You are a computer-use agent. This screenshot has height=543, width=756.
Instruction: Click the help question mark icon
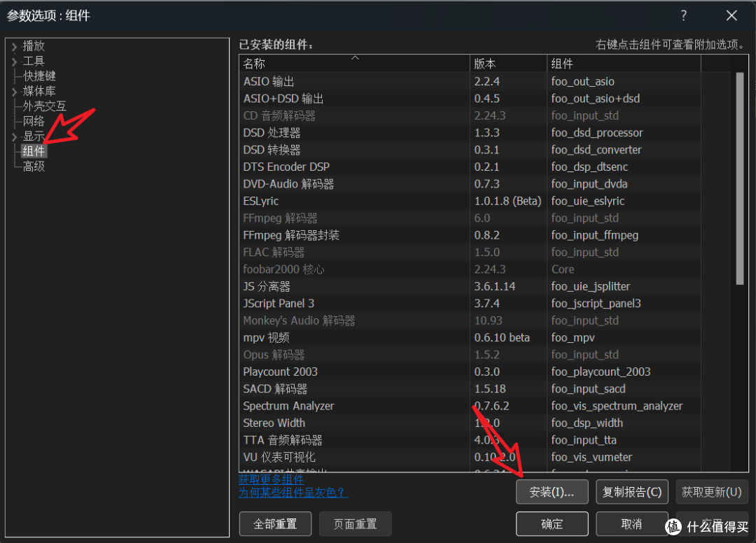pos(684,15)
